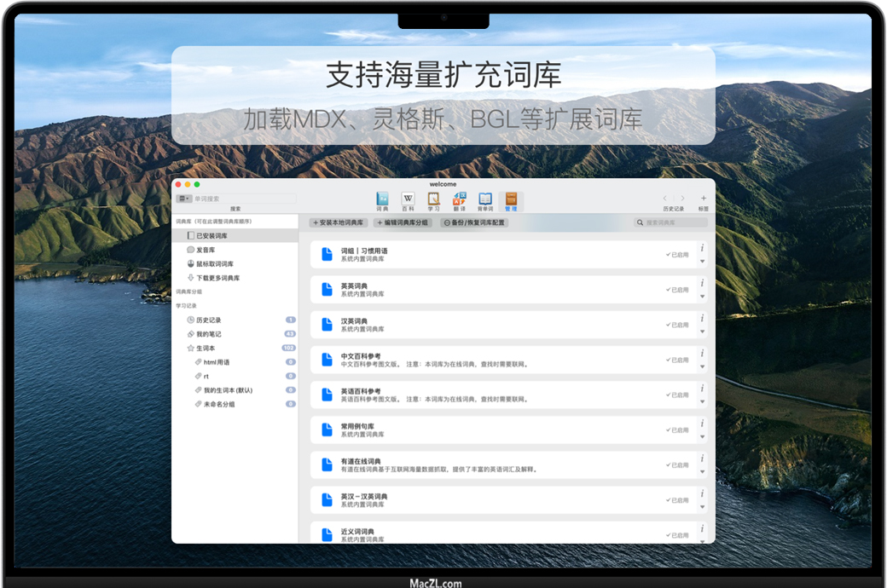Open the 翻译 translate toolbar icon
The image size is (887, 588).
pyautogui.click(x=459, y=199)
